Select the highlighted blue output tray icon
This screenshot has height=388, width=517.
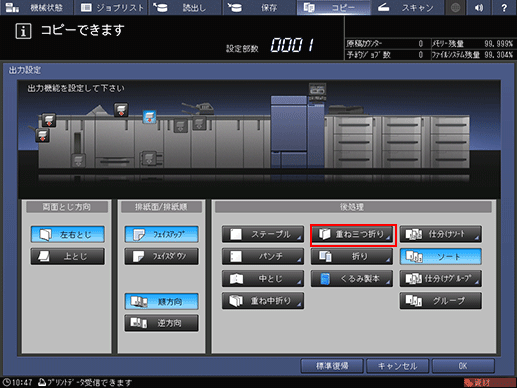149,117
